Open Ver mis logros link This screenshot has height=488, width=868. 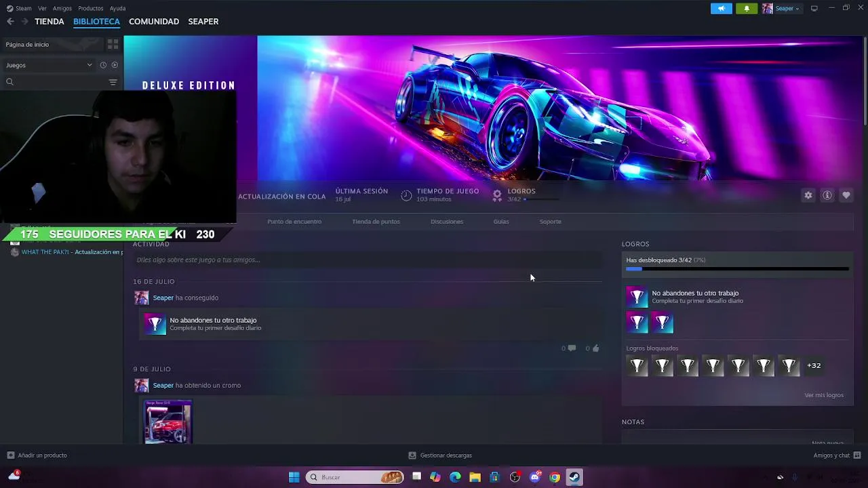(x=824, y=395)
